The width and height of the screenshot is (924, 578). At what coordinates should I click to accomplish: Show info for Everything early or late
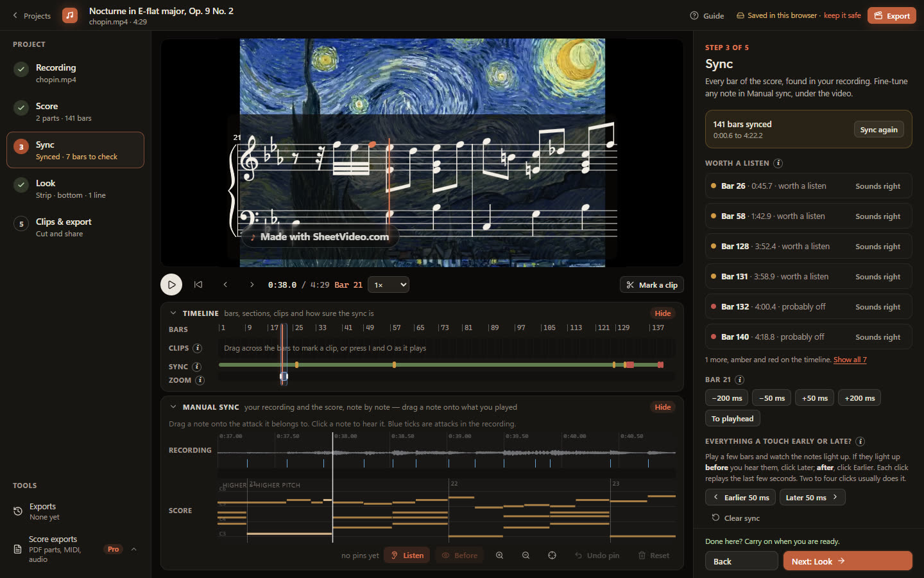pos(860,441)
